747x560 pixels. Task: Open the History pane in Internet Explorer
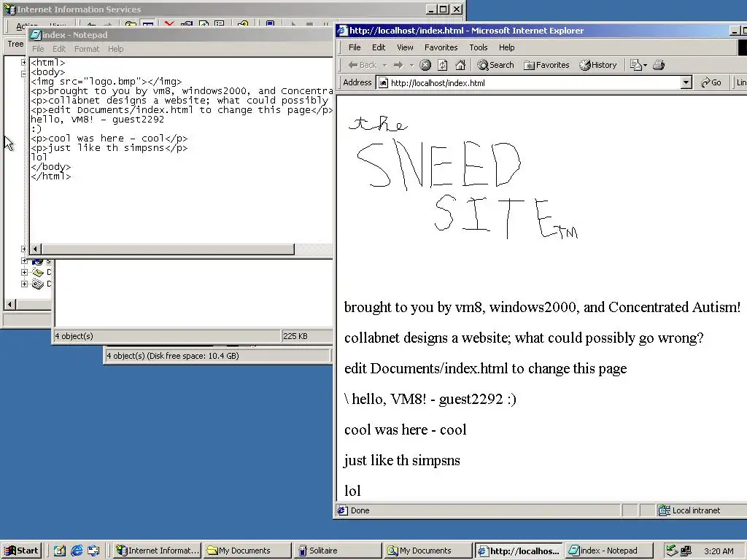pyautogui.click(x=598, y=65)
